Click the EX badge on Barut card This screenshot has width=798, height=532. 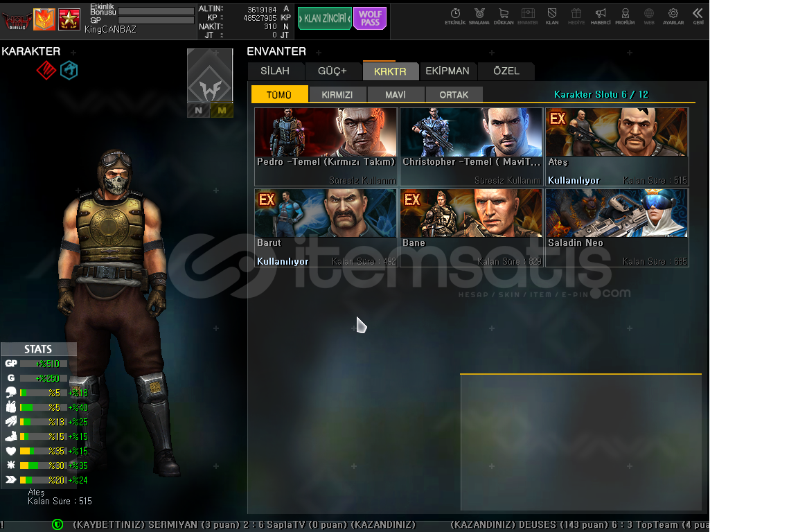(x=267, y=200)
